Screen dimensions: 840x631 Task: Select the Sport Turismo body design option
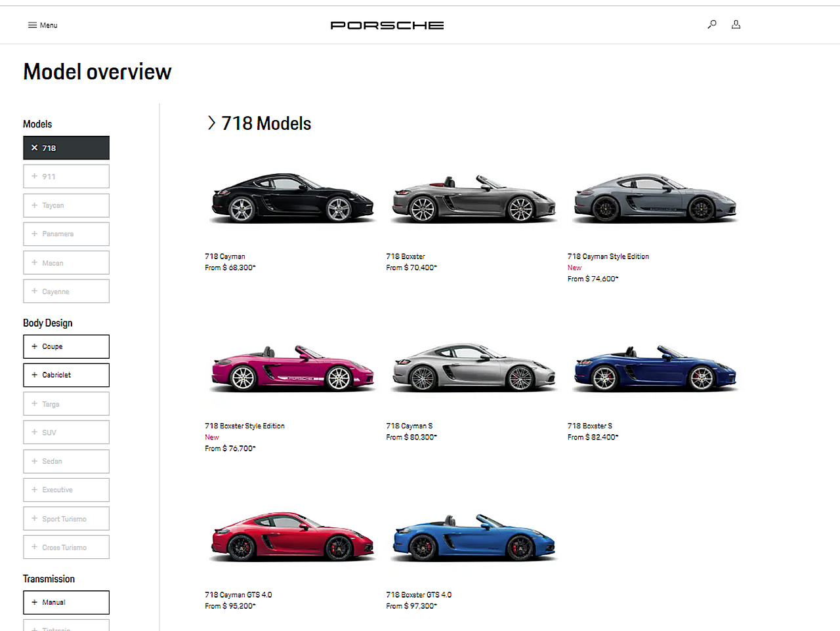(66, 518)
